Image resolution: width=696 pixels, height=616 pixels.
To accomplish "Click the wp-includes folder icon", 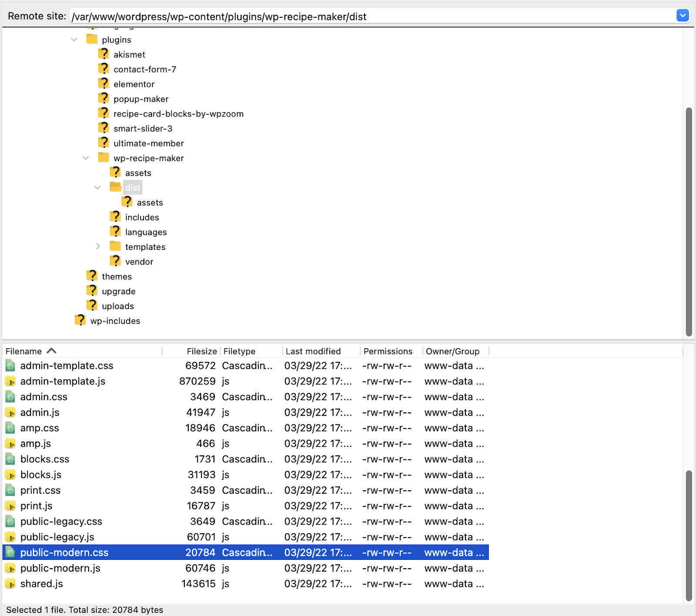I will pos(80,320).
